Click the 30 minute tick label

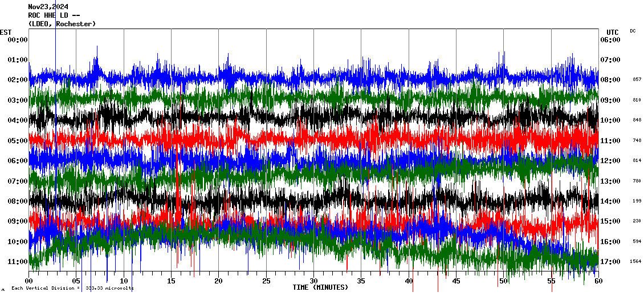313,281
